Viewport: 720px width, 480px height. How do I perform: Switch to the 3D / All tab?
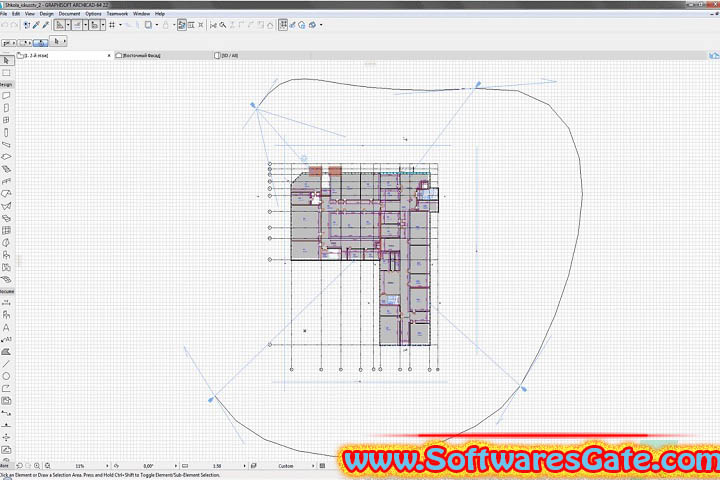point(226,56)
